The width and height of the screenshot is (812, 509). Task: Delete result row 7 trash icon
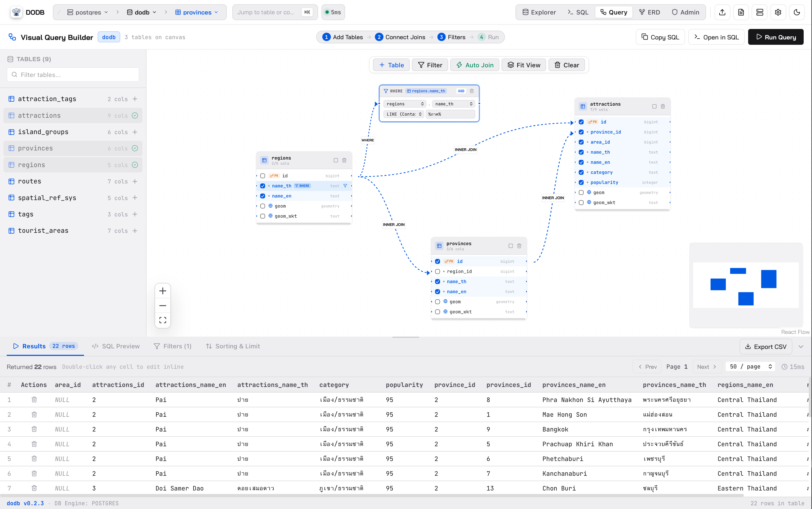click(x=34, y=488)
